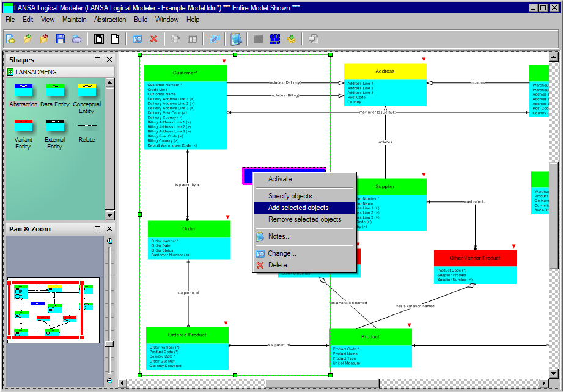The width and height of the screenshot is (563, 392).
Task: Choose Remove selected objects menu item
Action: point(305,219)
